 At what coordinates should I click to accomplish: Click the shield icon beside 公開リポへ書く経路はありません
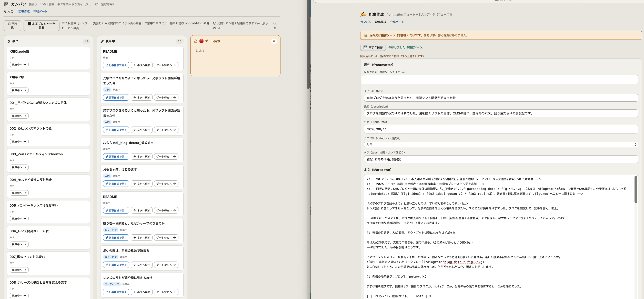coord(215,23)
